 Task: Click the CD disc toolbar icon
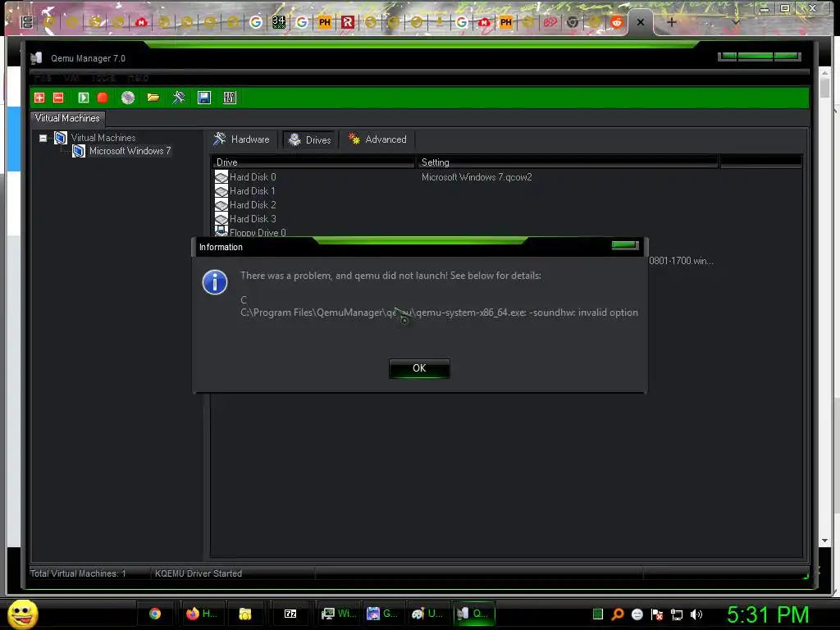[x=127, y=98]
